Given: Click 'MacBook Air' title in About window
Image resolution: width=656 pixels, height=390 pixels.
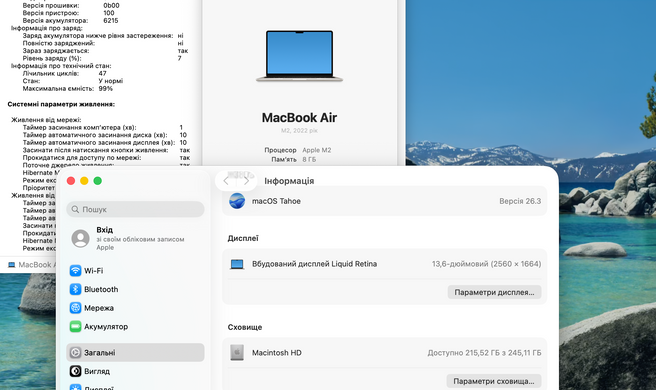Looking at the screenshot, I should tap(300, 118).
